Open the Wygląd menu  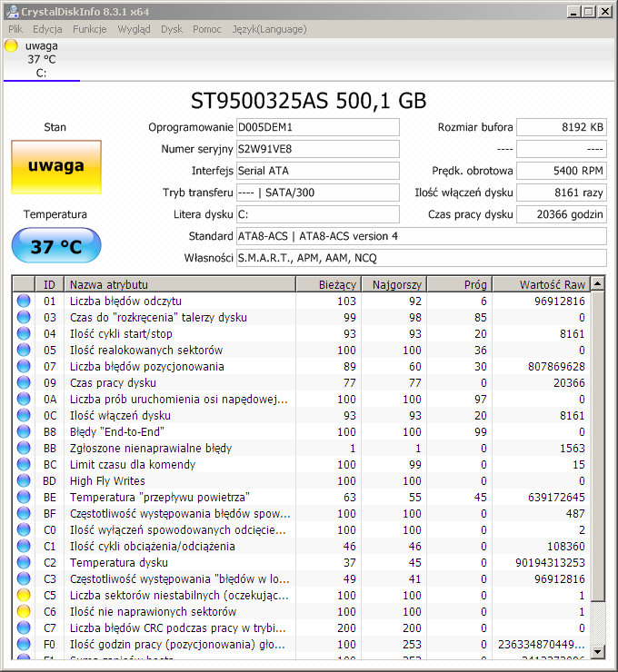tap(134, 29)
